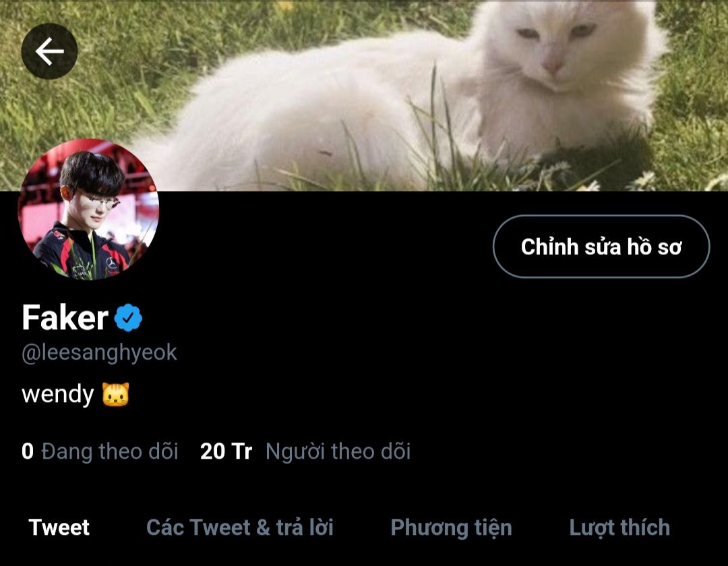
Task: Switch to Các Tweet & trả lời tab
Action: point(240,528)
